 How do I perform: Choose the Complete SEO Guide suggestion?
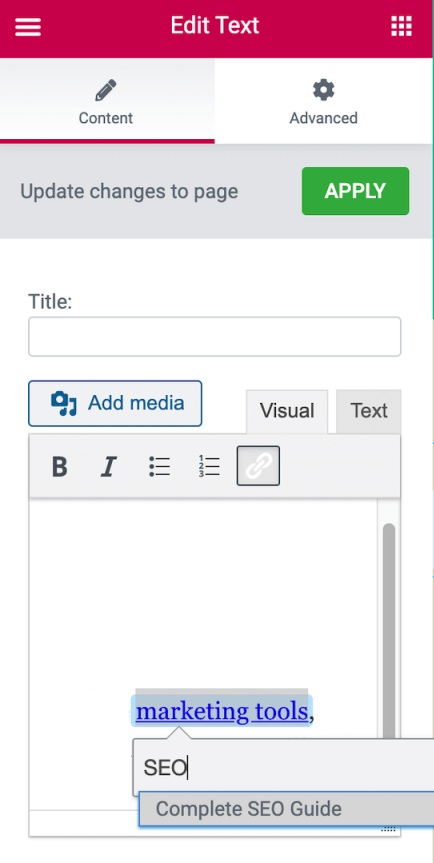click(x=286, y=809)
